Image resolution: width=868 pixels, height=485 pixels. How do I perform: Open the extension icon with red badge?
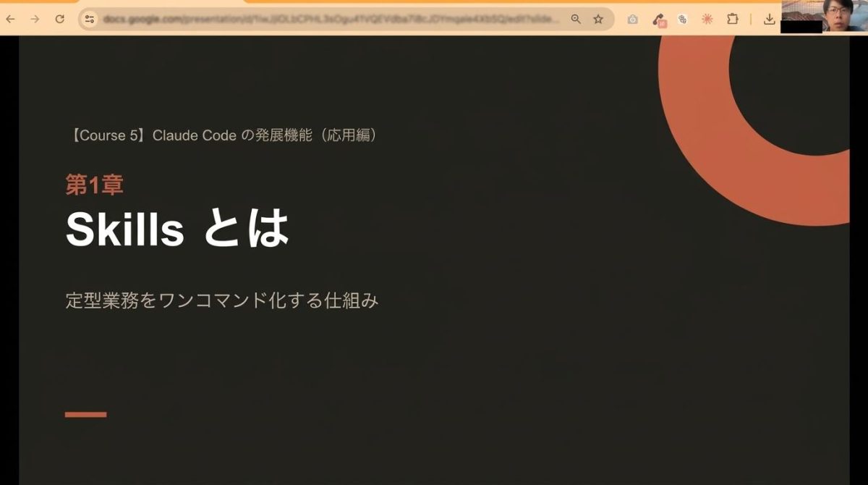[658, 20]
